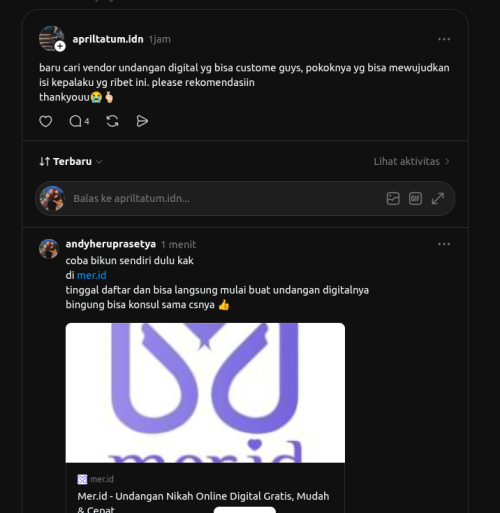Expand the reply composer to full view
This screenshot has width=500, height=513.
(438, 199)
